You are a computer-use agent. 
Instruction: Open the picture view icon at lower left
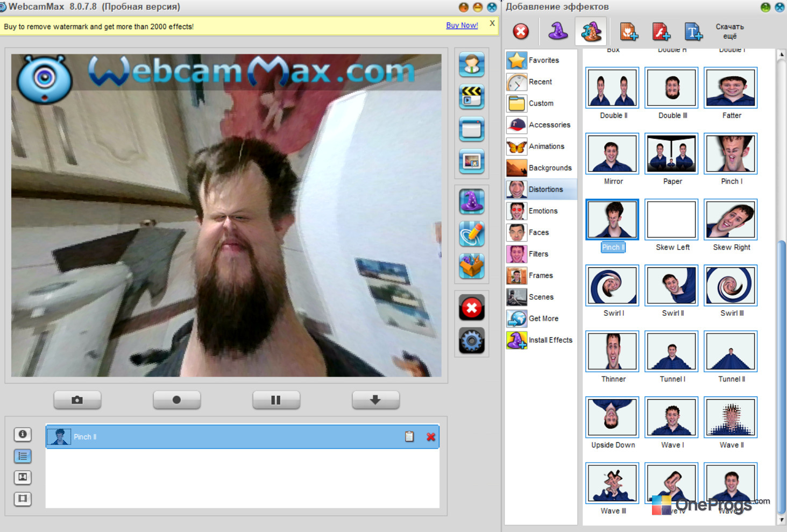(23, 477)
